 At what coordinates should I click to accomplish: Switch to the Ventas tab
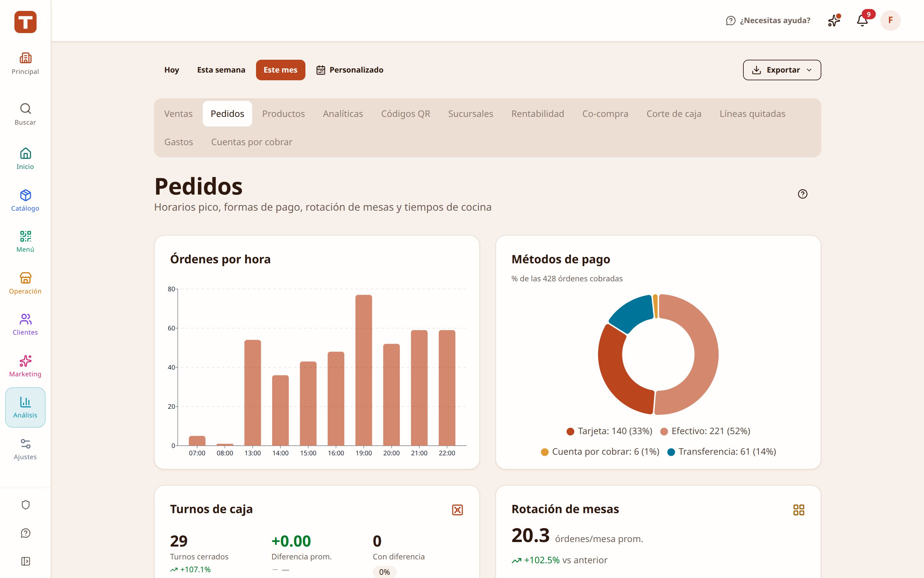pyautogui.click(x=178, y=114)
